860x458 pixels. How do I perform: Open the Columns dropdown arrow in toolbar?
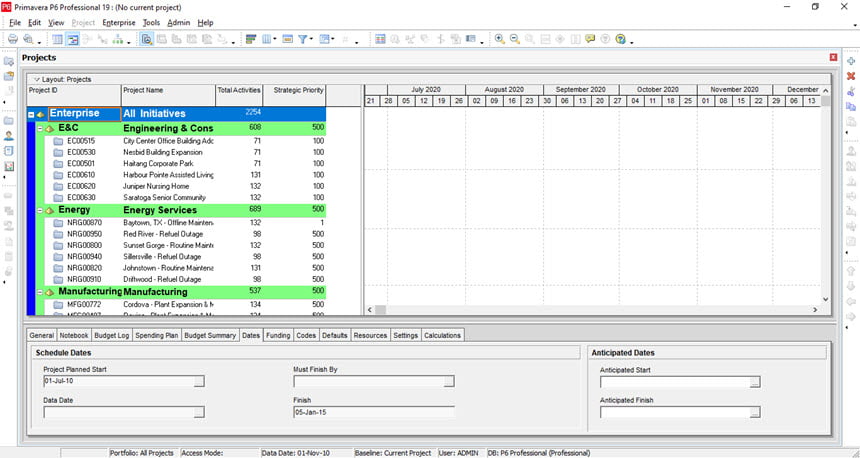click(x=275, y=39)
